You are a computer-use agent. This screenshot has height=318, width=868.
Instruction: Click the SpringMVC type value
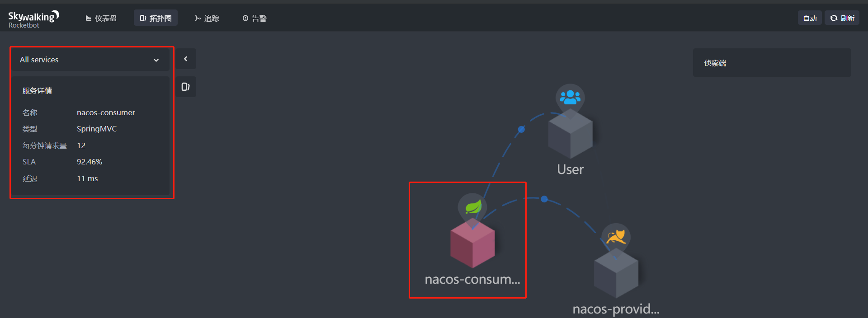click(x=97, y=129)
